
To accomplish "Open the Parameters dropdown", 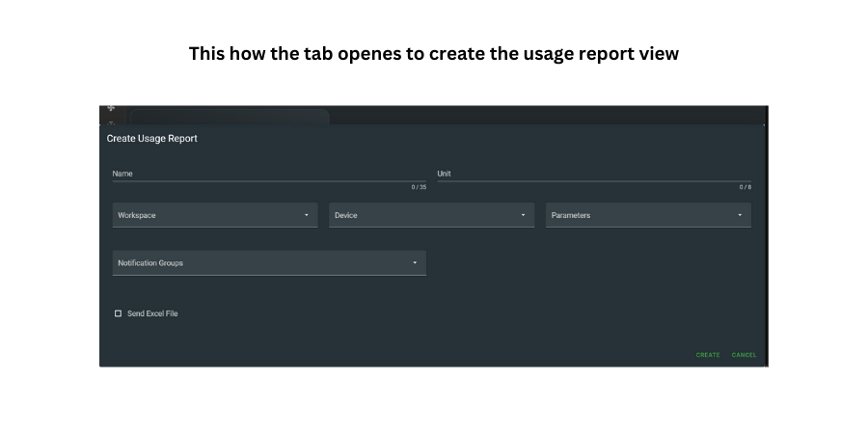I will point(648,215).
